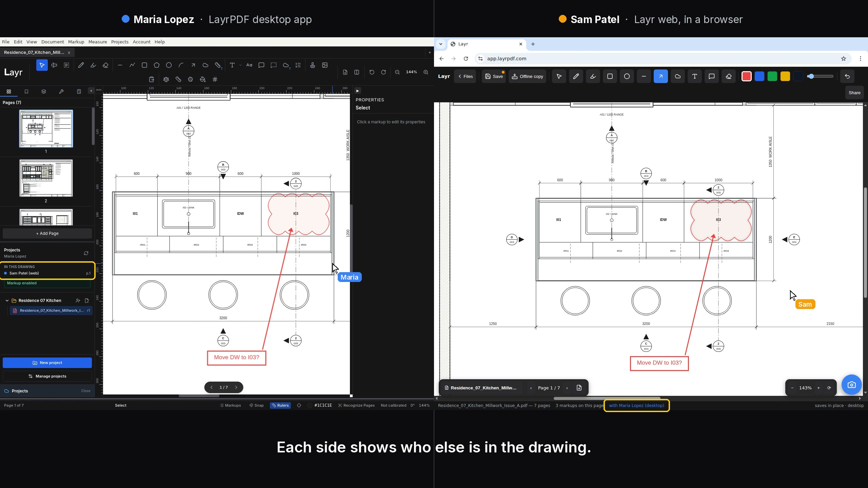The height and width of the screenshot is (488, 868).
Task: Collapse the left sidebar with the < button
Action: pyautogui.click(x=91, y=90)
